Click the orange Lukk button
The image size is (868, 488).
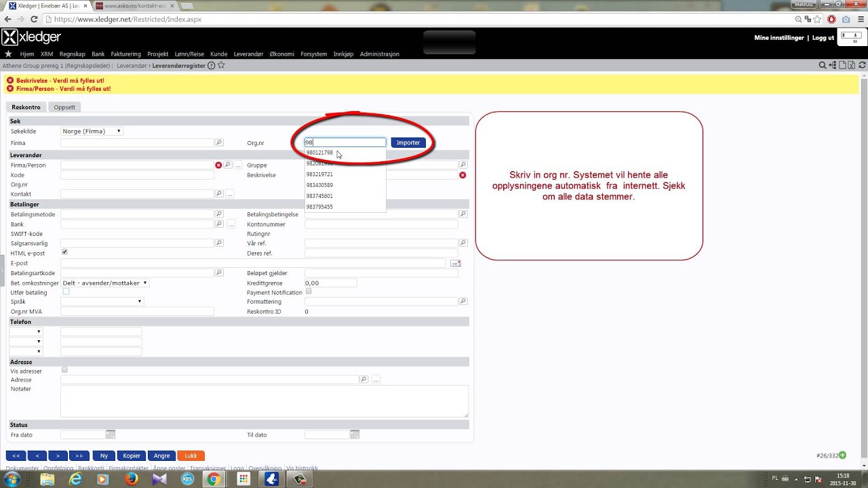point(191,456)
